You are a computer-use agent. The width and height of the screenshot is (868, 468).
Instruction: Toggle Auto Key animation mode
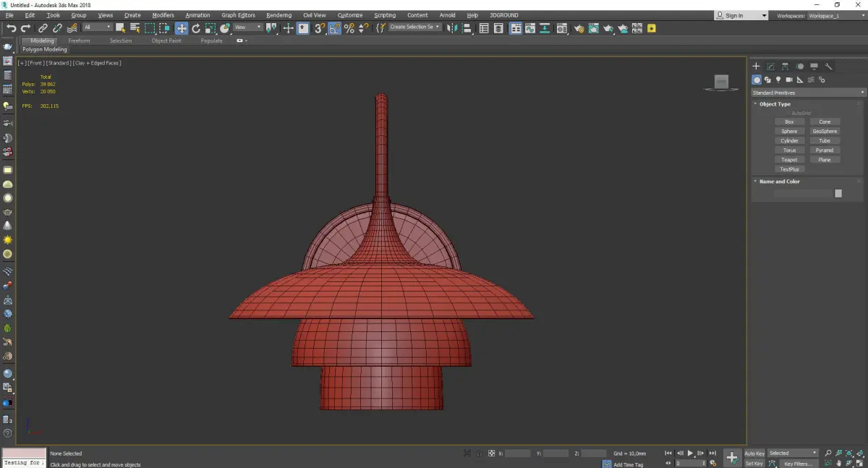[x=754, y=454]
